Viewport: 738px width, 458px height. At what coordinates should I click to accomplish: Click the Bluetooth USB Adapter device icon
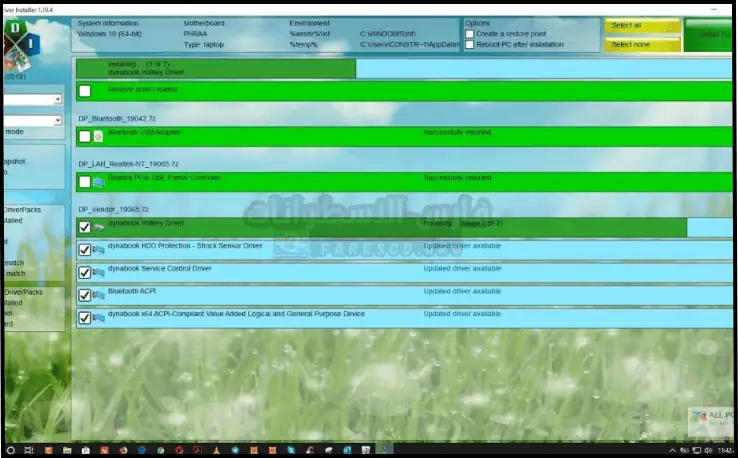[98, 136]
